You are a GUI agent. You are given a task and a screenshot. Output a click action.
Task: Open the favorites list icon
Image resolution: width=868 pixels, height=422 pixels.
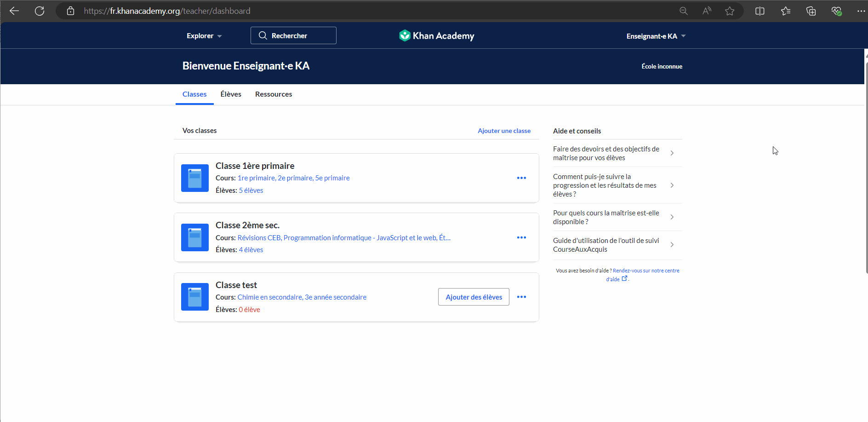click(x=786, y=11)
